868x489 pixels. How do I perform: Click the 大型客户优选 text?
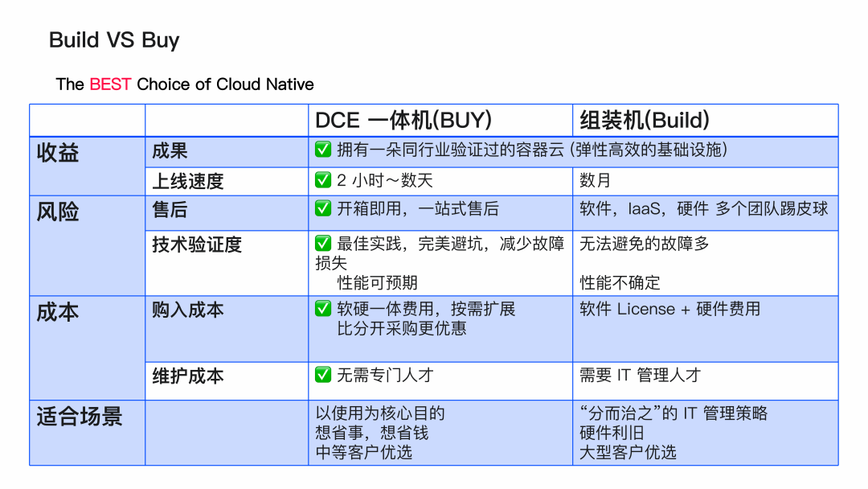(x=628, y=453)
